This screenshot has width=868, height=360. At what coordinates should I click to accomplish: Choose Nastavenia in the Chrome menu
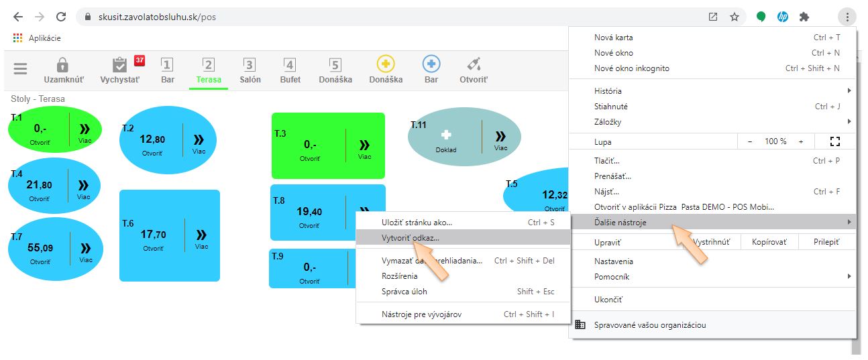[613, 261]
